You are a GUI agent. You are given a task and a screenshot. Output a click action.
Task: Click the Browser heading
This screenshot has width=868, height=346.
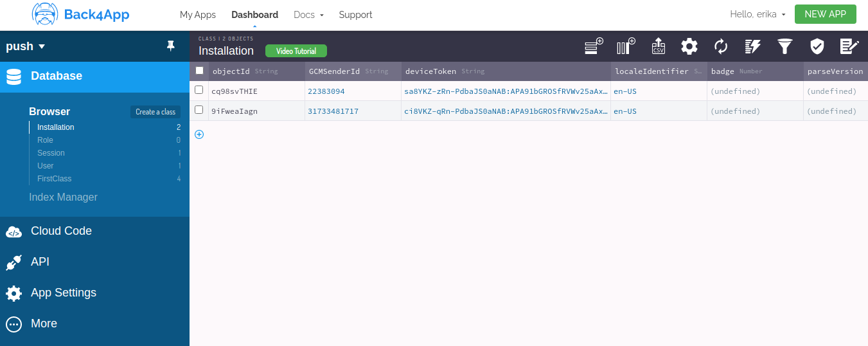(x=49, y=112)
